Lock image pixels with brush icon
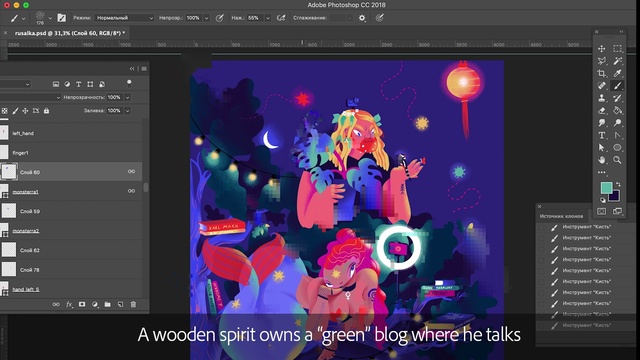The height and width of the screenshot is (360, 640). (x=15, y=111)
